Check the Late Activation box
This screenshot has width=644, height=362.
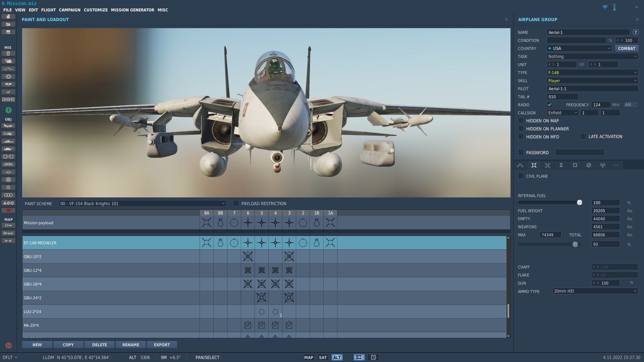583,136
